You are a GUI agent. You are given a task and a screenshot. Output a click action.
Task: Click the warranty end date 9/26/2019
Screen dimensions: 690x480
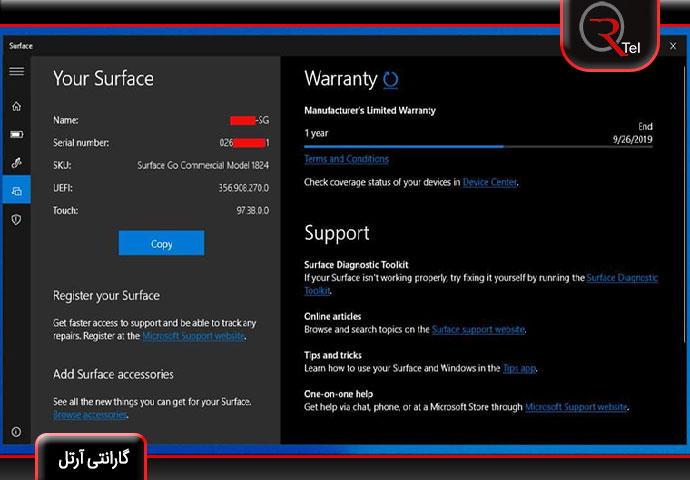(x=633, y=139)
